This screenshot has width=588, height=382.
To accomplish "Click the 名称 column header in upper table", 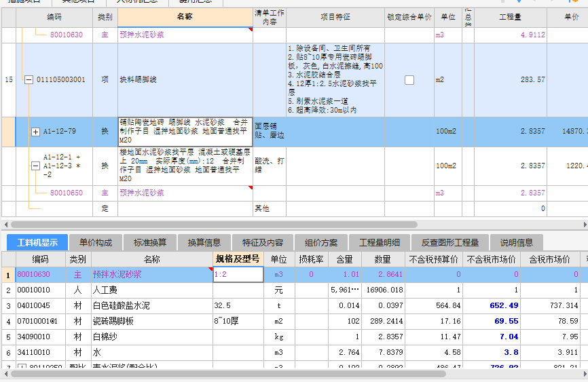I will pyautogui.click(x=185, y=17).
